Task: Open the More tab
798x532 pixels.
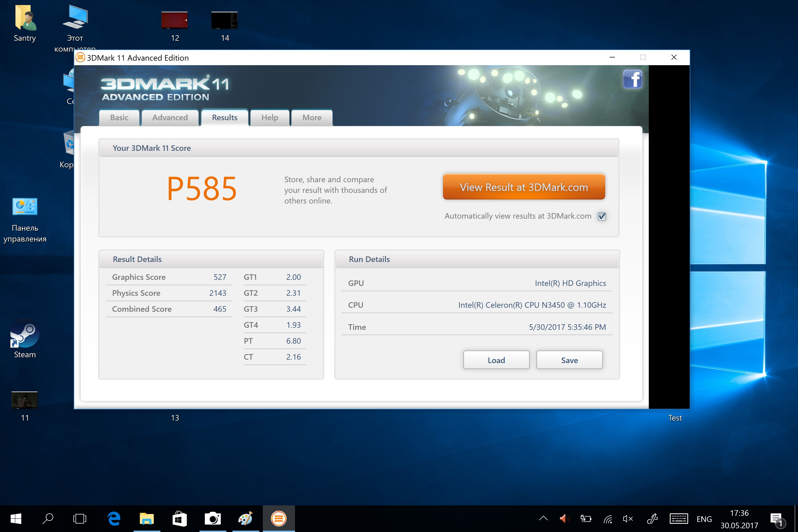Action: pos(312,118)
